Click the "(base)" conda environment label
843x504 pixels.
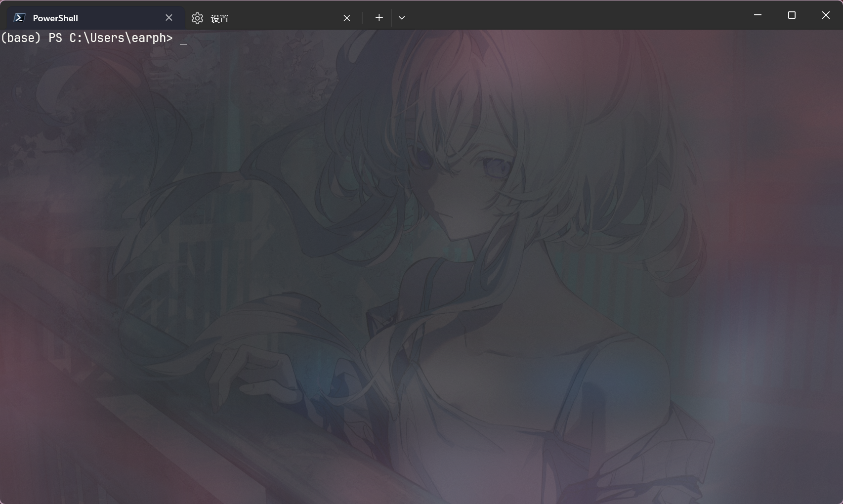click(x=21, y=38)
